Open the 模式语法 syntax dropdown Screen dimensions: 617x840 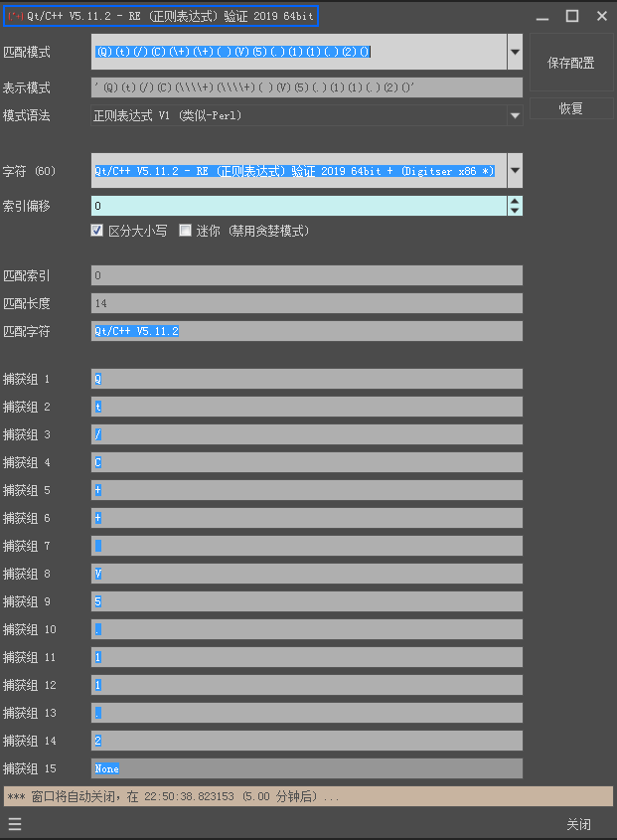pyautogui.click(x=515, y=115)
